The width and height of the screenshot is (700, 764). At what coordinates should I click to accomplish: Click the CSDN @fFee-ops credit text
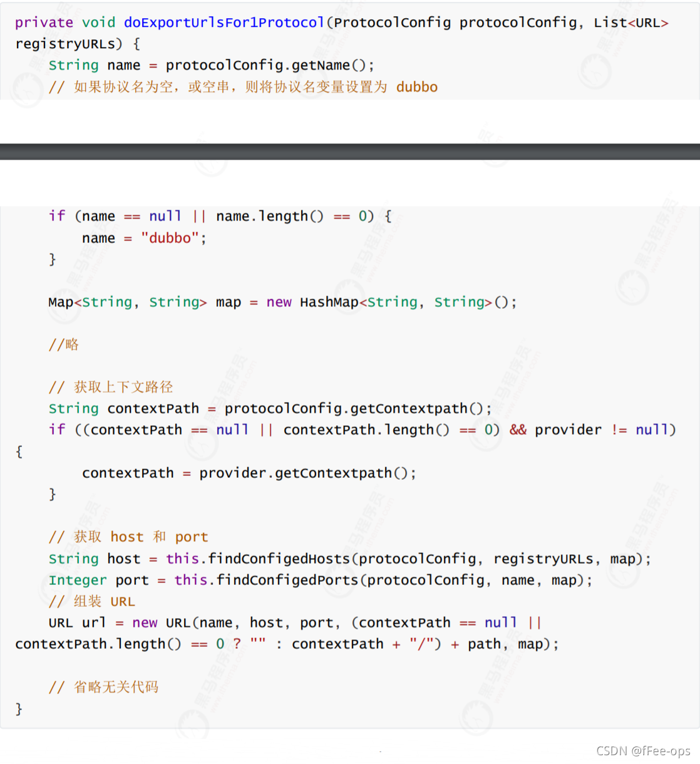643,751
